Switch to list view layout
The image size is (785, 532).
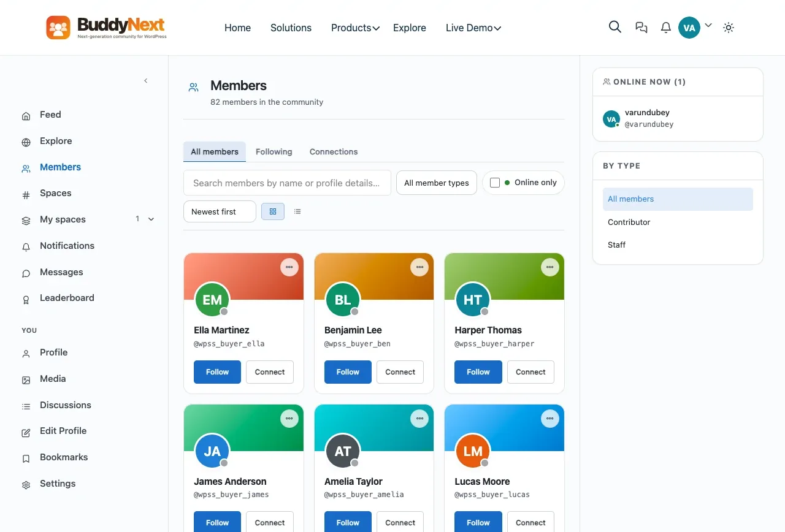[x=297, y=211]
